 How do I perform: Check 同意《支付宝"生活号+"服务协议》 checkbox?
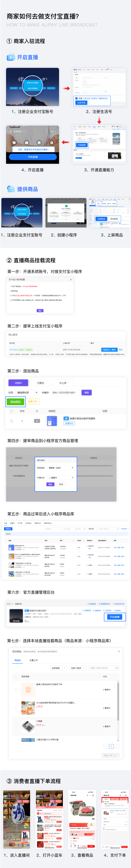pos(77,98)
